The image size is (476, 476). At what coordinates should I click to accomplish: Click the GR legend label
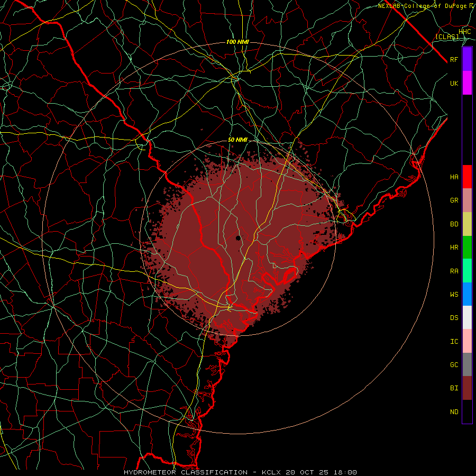point(454,200)
